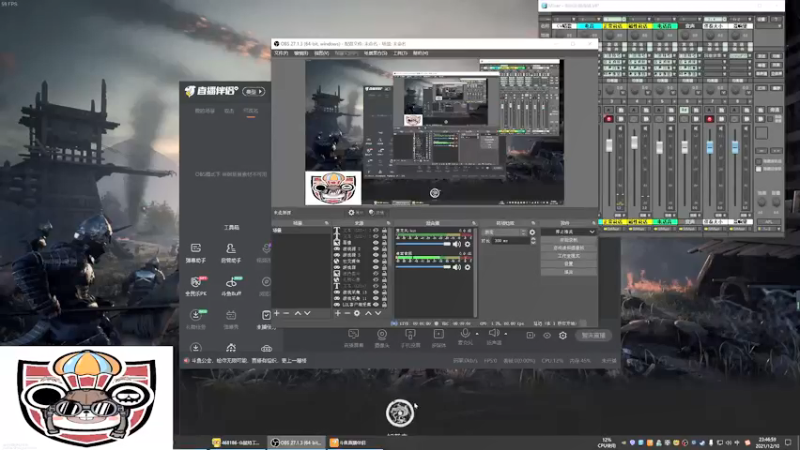
Task: Open 设置 Settings from OBS Controls
Action: (568, 264)
